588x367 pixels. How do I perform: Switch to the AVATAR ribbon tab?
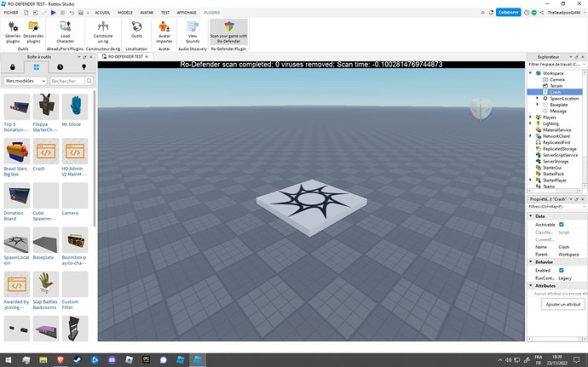pyautogui.click(x=147, y=13)
